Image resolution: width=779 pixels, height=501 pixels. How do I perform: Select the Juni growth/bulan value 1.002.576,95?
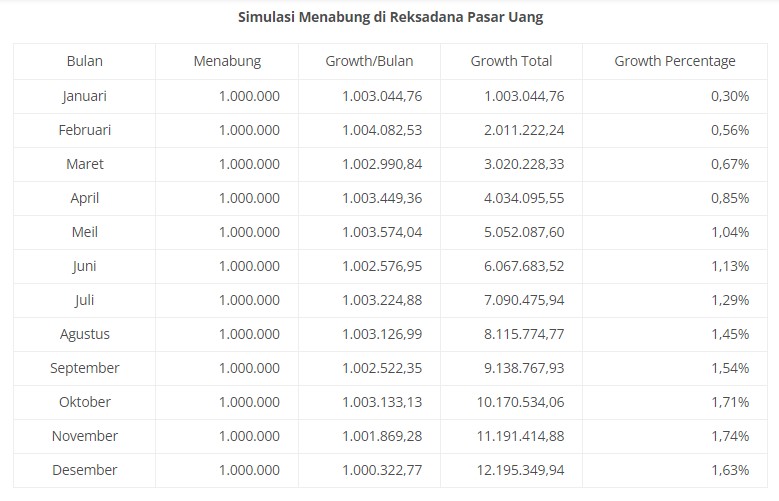(x=381, y=266)
